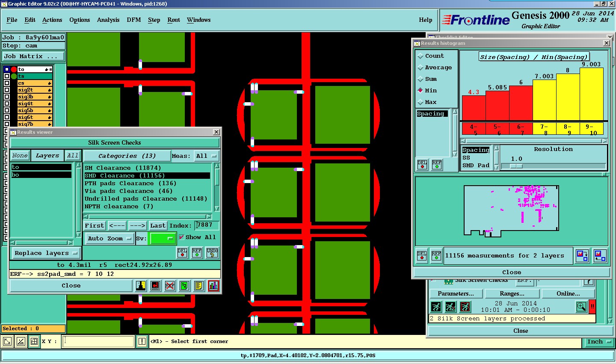
Task: Click the board thumbnail in histogram
Action: pos(512,210)
